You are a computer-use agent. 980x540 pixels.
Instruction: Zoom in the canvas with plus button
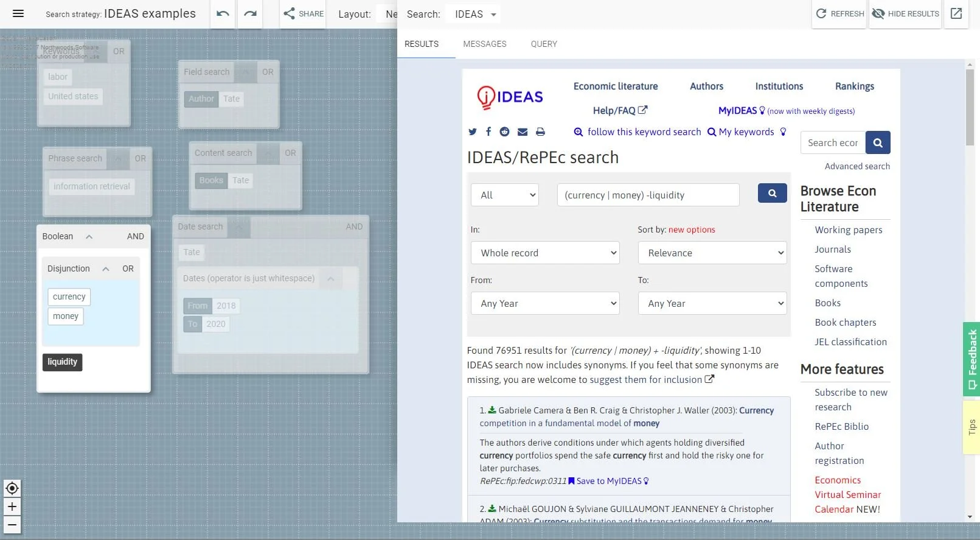coord(12,507)
